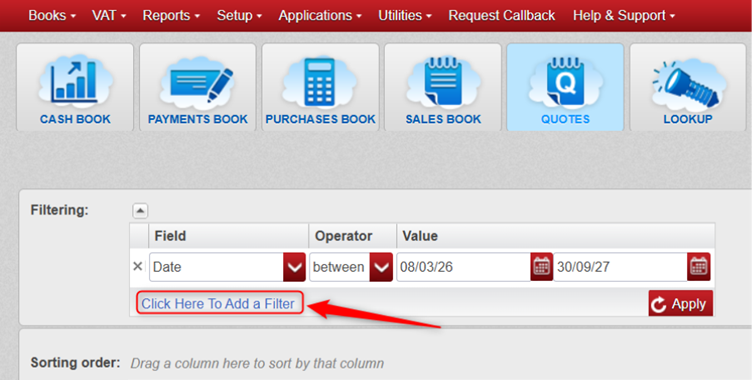The height and width of the screenshot is (380, 752).
Task: Open the Help & Support menu
Action: [x=623, y=15]
